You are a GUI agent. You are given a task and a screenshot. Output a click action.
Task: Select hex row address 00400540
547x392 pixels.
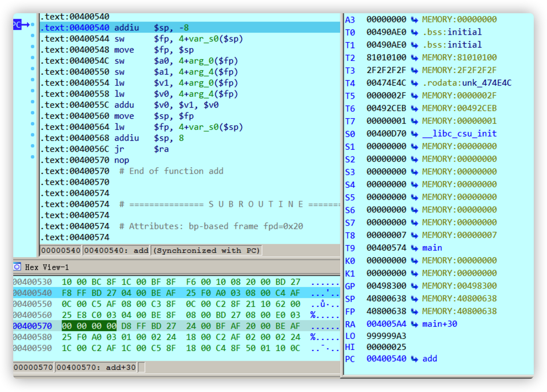coord(32,293)
